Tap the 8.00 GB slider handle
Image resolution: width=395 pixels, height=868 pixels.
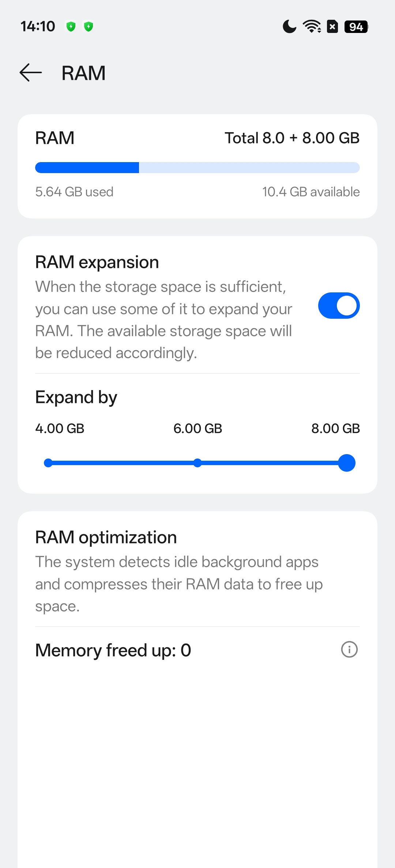click(347, 463)
